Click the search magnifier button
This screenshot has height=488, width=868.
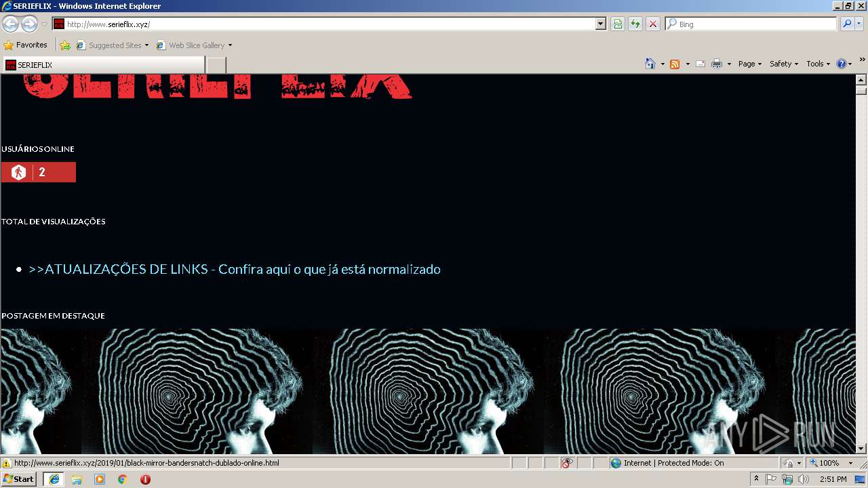(x=847, y=24)
